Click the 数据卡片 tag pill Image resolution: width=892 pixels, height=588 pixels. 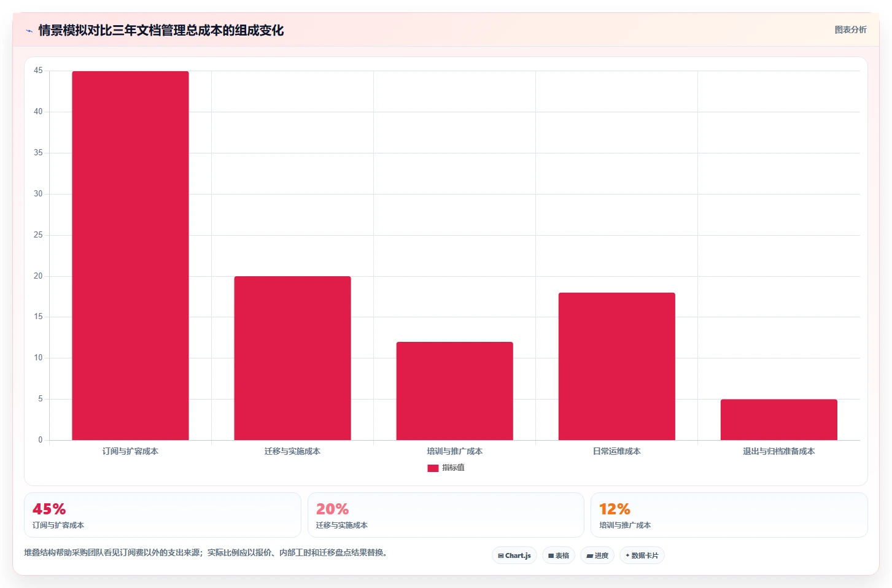pyautogui.click(x=642, y=555)
